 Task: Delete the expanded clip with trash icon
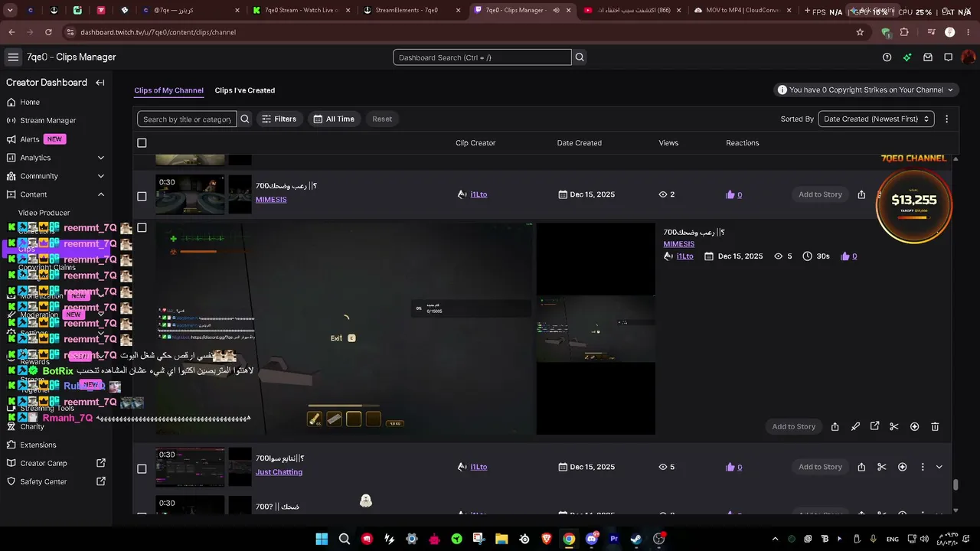coord(935,426)
